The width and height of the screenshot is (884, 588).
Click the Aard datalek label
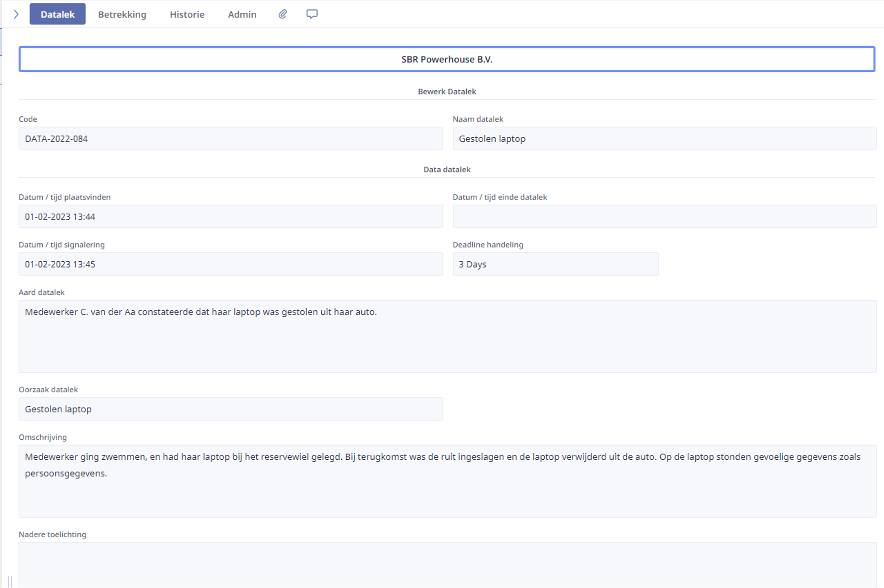coord(41,293)
